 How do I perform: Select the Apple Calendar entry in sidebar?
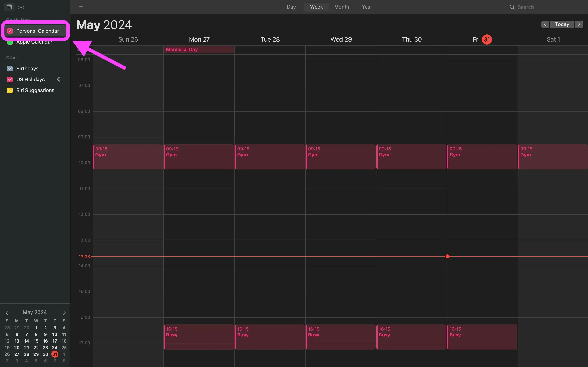coord(34,42)
